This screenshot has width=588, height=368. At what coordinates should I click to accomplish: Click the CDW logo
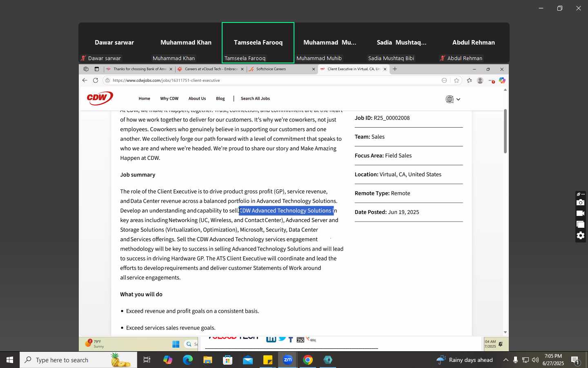click(100, 98)
